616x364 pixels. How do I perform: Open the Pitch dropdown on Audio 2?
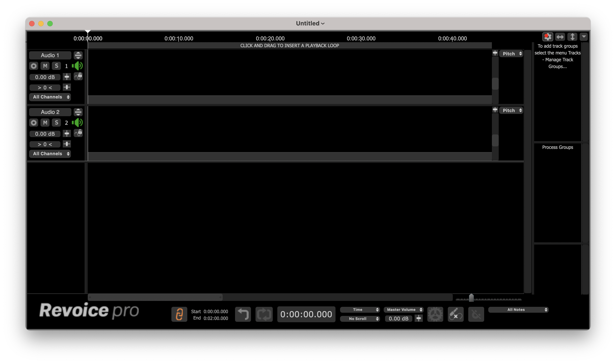511,111
